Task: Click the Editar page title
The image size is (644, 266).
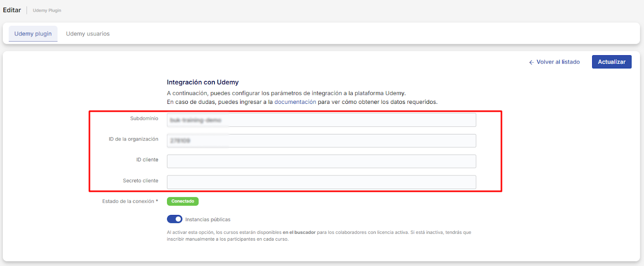Action: click(12, 10)
